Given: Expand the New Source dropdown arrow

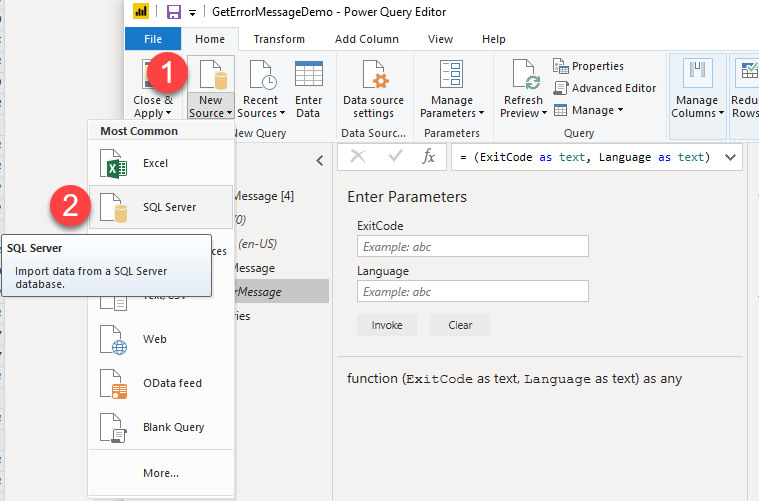Looking at the screenshot, I should 229,114.
